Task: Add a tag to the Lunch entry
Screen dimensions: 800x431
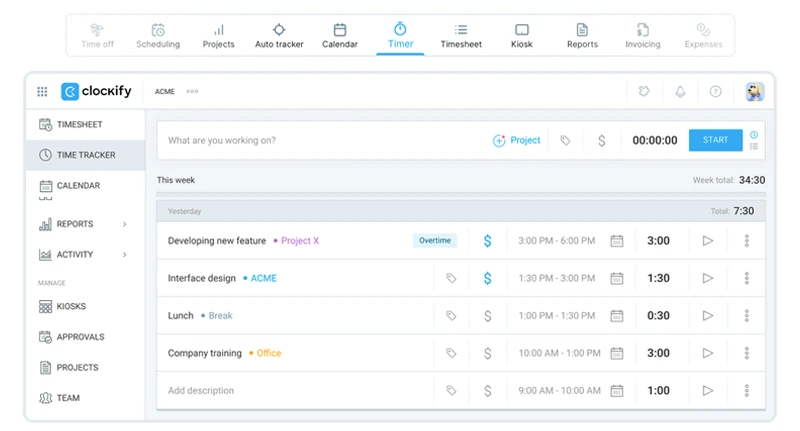Action: pyautogui.click(x=451, y=316)
